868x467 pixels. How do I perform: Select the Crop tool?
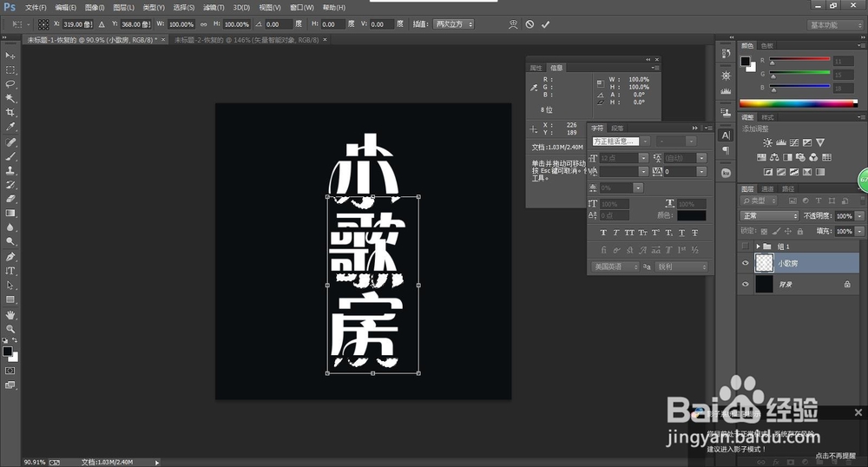tap(10, 112)
